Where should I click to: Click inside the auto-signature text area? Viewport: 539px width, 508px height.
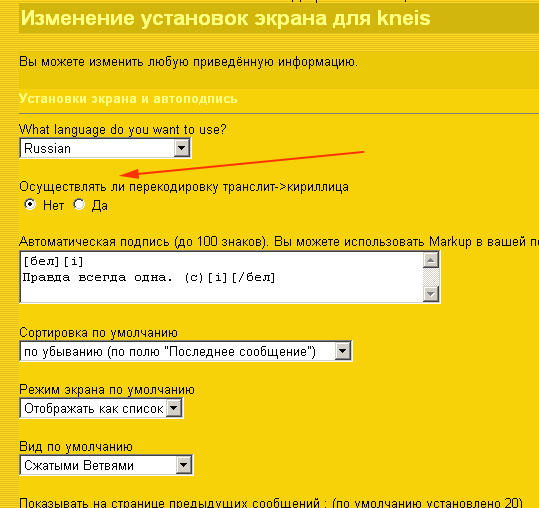coord(222,277)
